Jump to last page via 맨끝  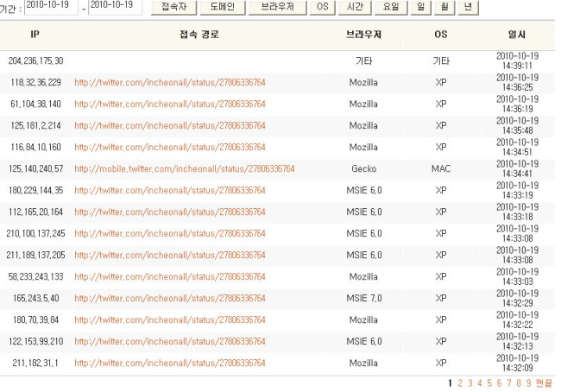click(543, 383)
